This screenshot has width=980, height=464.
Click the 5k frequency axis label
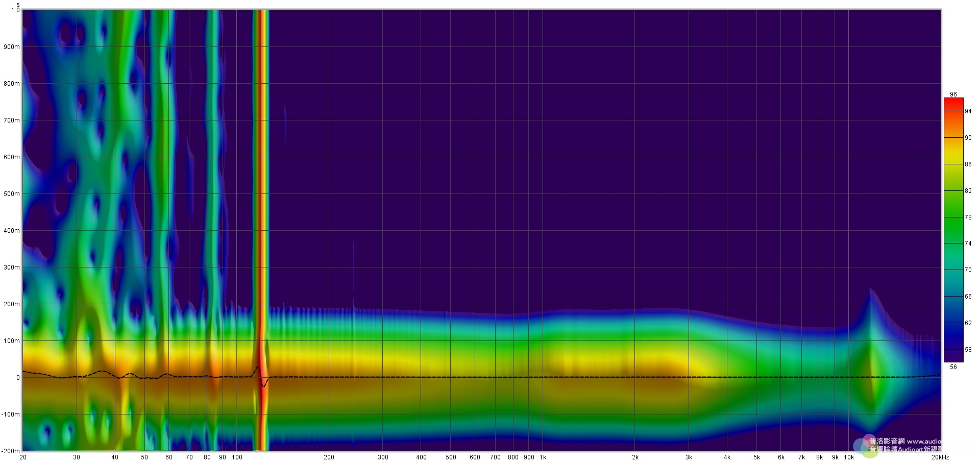[757, 457]
